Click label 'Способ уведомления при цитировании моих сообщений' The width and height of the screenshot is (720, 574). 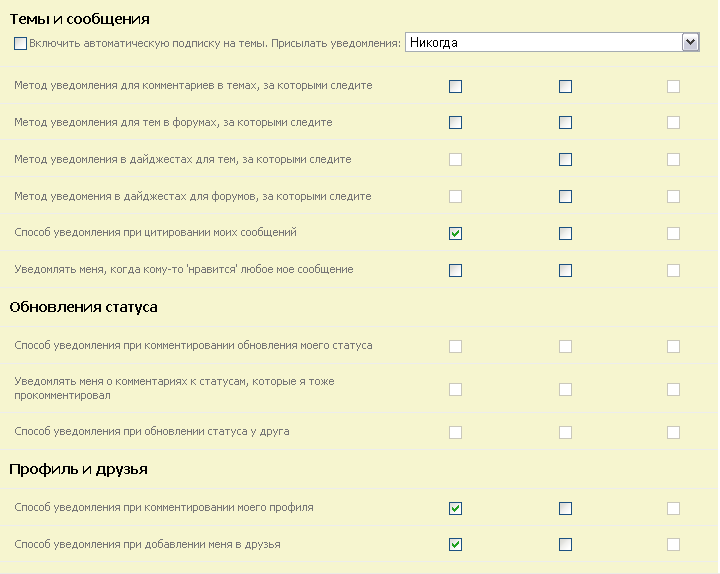tap(155, 232)
